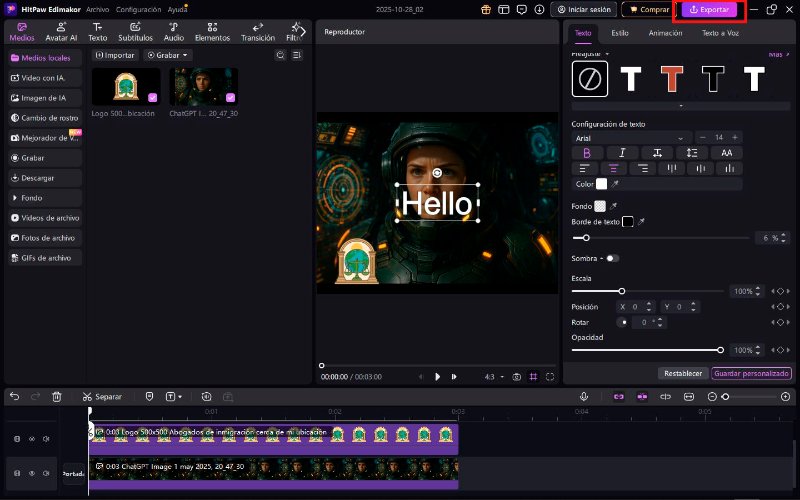The width and height of the screenshot is (800, 500).
Task: Align text to the right
Action: click(x=643, y=168)
